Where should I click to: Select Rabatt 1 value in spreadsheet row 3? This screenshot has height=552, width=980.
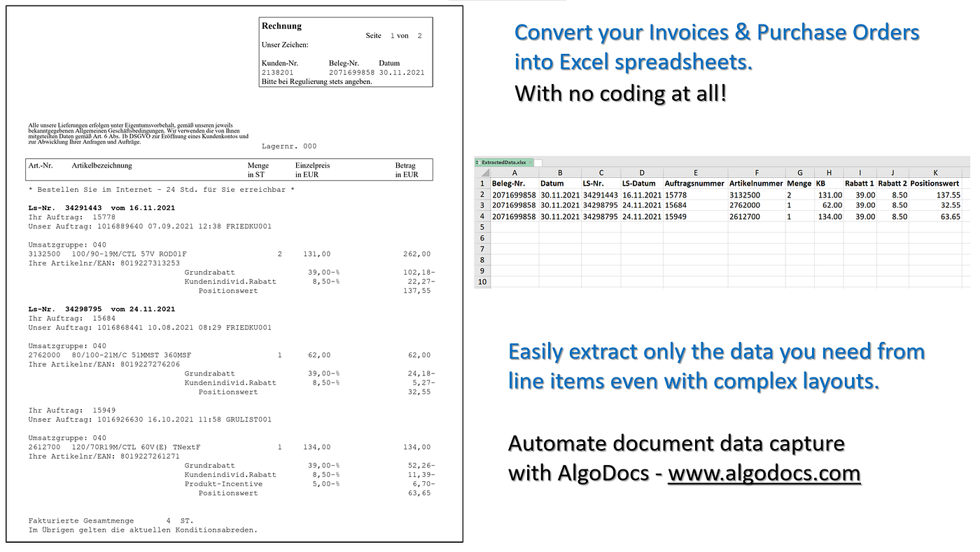coord(860,205)
